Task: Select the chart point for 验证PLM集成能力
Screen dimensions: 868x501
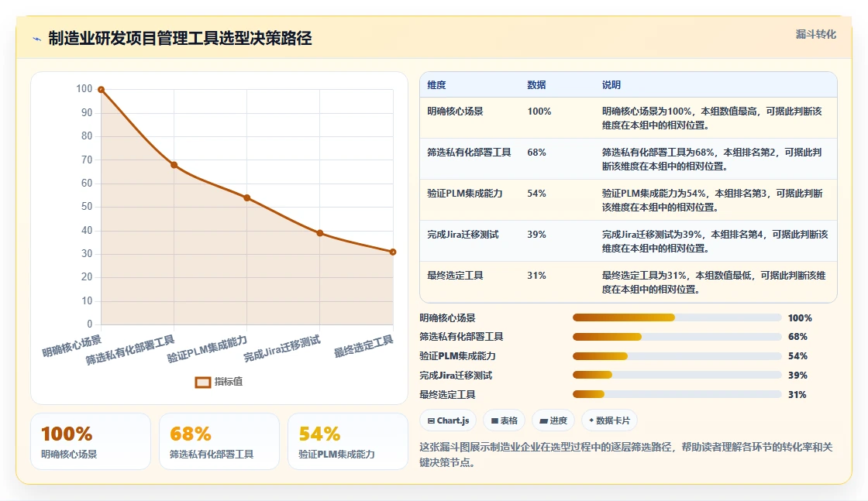Action: (247, 198)
